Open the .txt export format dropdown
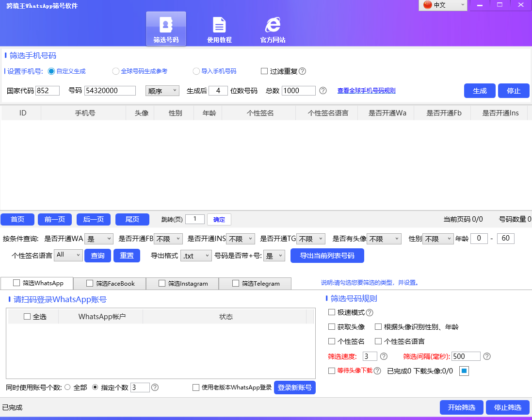532x420 pixels. pyautogui.click(x=196, y=255)
